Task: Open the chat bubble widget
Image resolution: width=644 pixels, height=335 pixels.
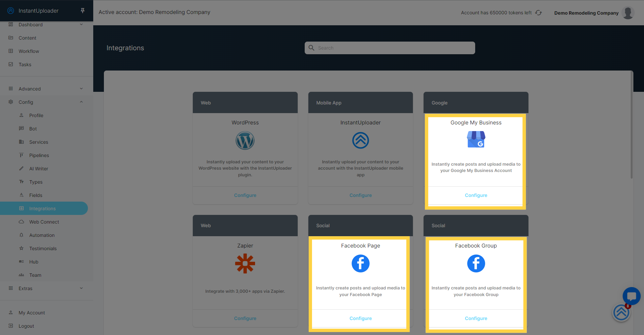Action: (x=632, y=296)
